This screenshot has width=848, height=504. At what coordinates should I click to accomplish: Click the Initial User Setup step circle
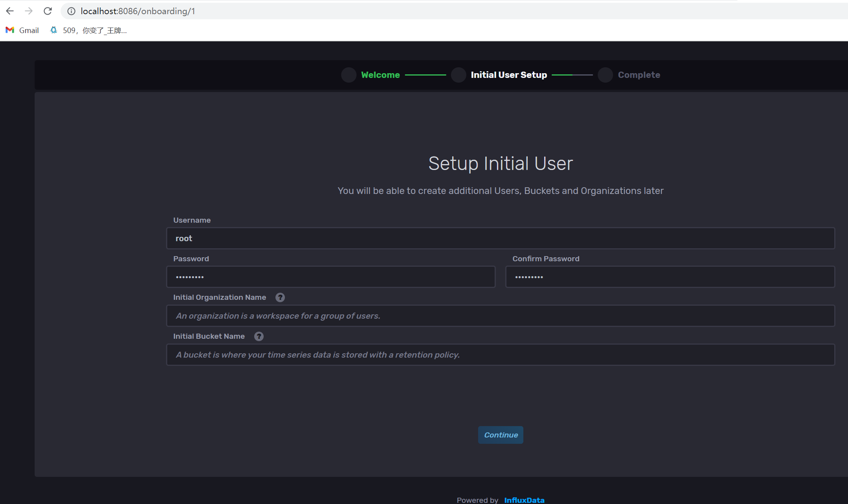pos(458,75)
